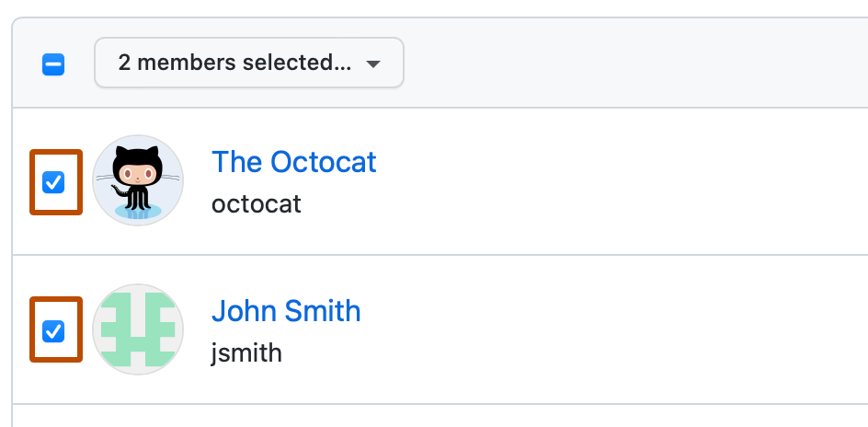Click the blue minus icon in the header
The height and width of the screenshot is (427, 868).
pos(53,64)
